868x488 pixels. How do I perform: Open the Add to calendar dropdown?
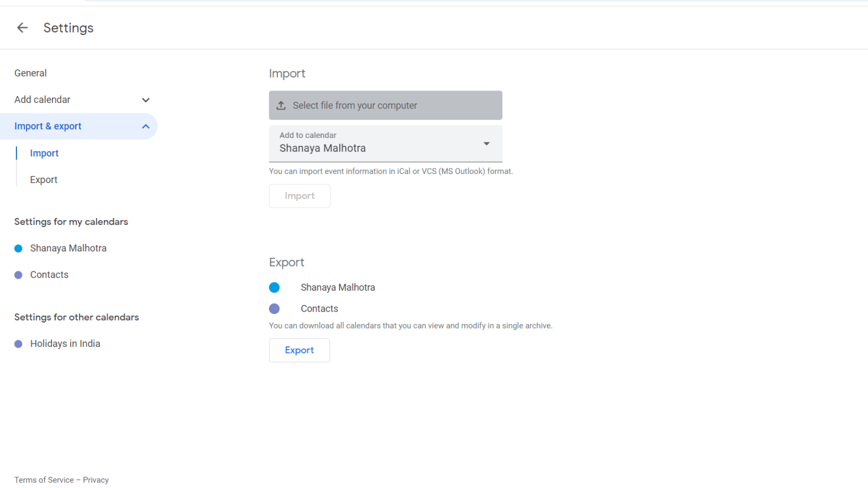click(486, 143)
